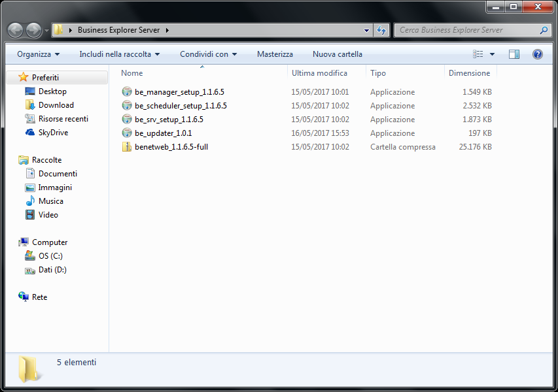The image size is (558, 392).
Task: Open the help question mark icon
Action: (x=538, y=54)
